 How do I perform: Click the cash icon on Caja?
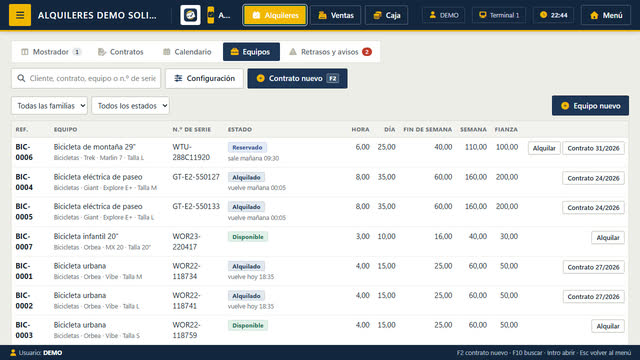point(378,15)
